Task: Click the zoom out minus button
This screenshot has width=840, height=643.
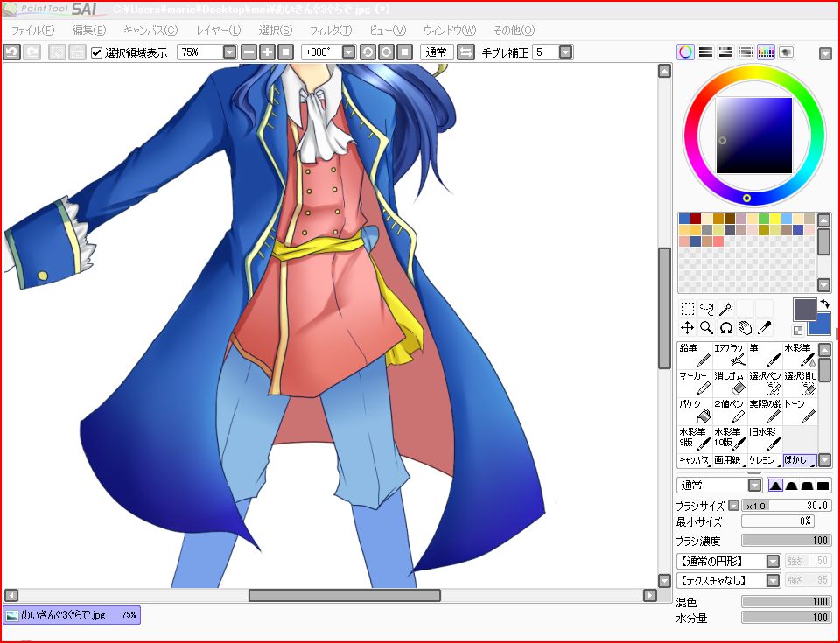Action: pos(248,52)
